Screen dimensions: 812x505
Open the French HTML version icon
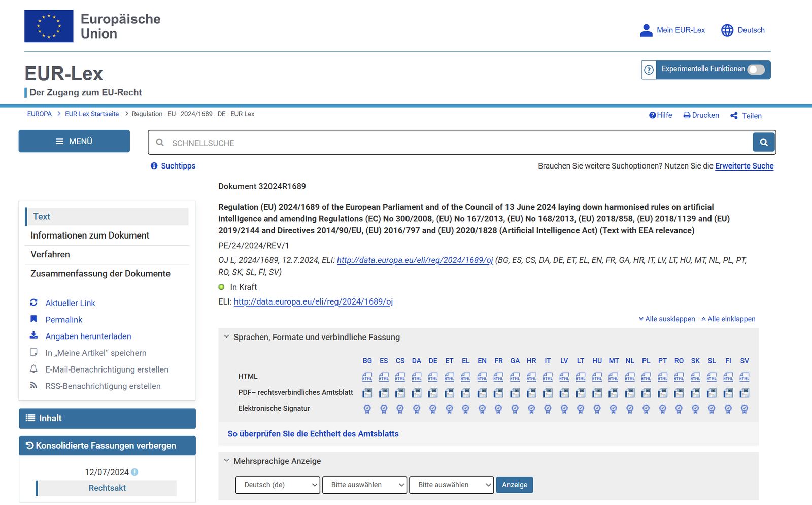point(498,377)
